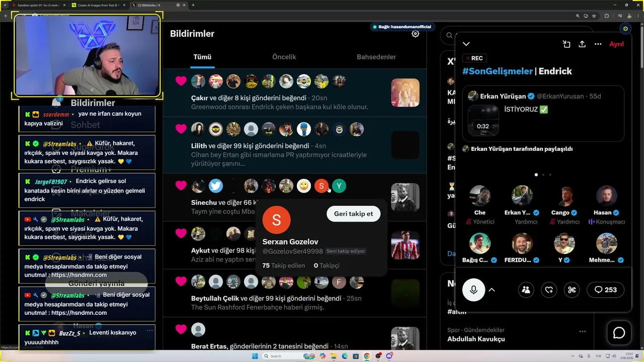This screenshot has width=644, height=362.
Task: Open the notification settings gear
Action: coord(415,34)
